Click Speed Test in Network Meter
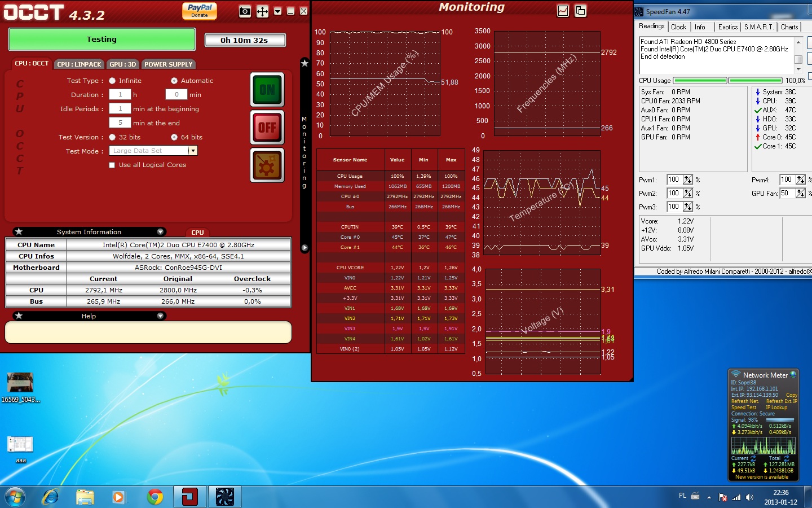The width and height of the screenshot is (812, 508). click(744, 408)
